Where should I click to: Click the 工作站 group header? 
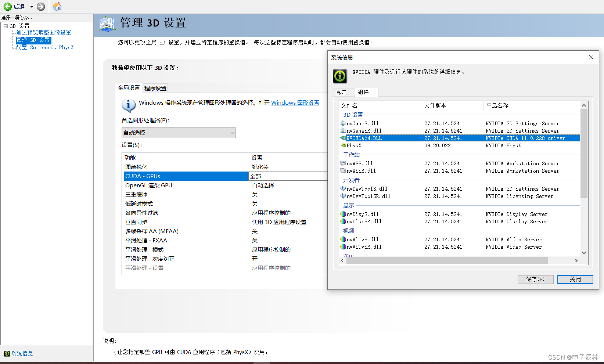[x=352, y=155]
